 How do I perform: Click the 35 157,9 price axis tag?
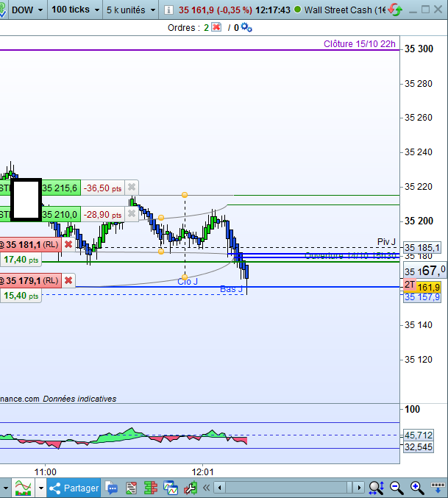[422, 297]
